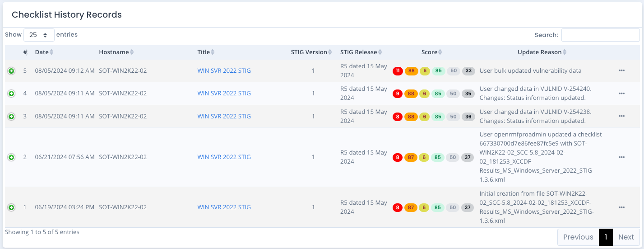Sort by the Update Reason column
Viewport: 644px width, 249px height.
coord(542,52)
